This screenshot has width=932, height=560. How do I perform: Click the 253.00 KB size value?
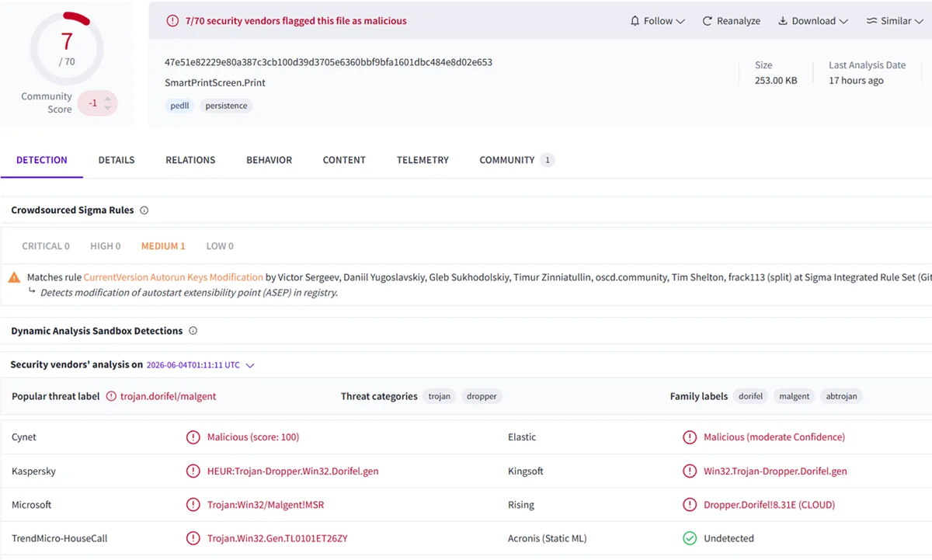point(776,81)
